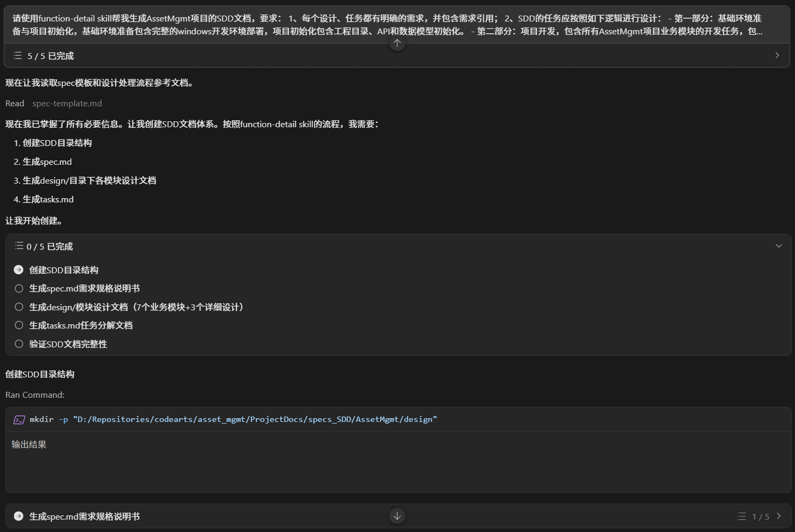Click the Read label before spec-template.md
The image size is (795, 532).
click(x=14, y=103)
